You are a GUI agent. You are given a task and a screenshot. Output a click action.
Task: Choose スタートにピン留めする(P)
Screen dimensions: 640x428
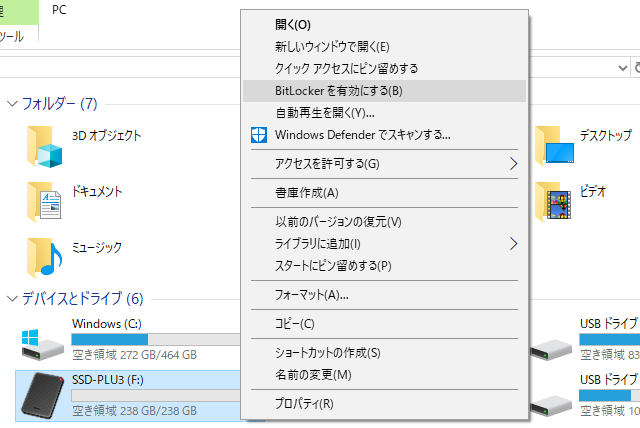(384, 266)
